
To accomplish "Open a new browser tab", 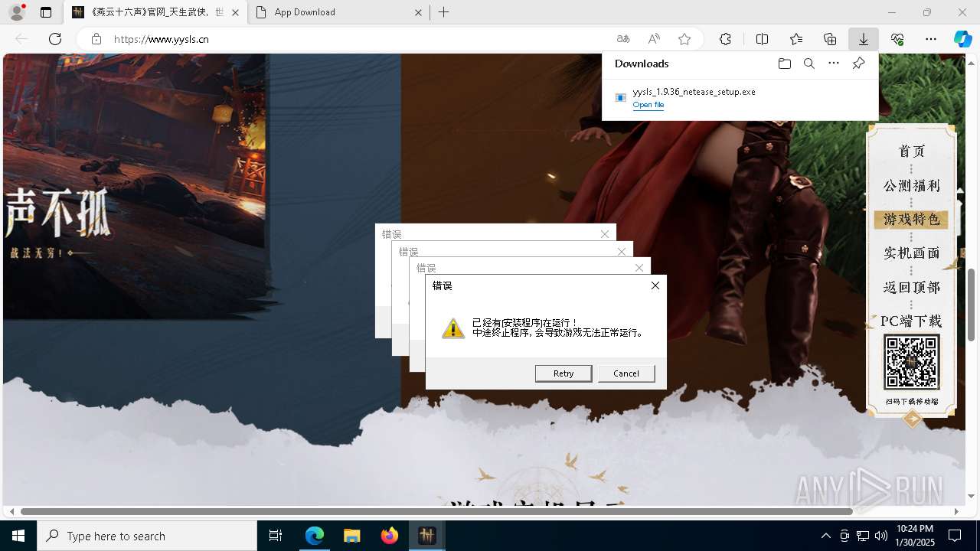I will (x=444, y=12).
